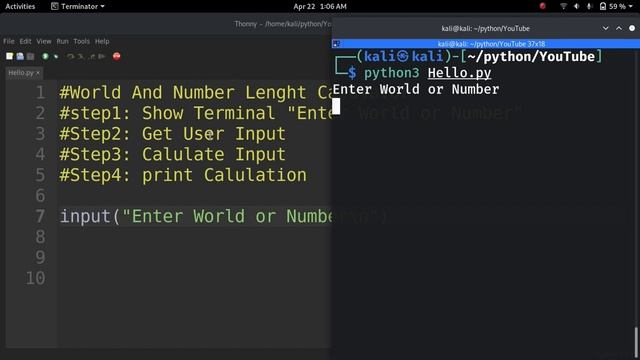Open the File menu in Thonny

[9, 41]
